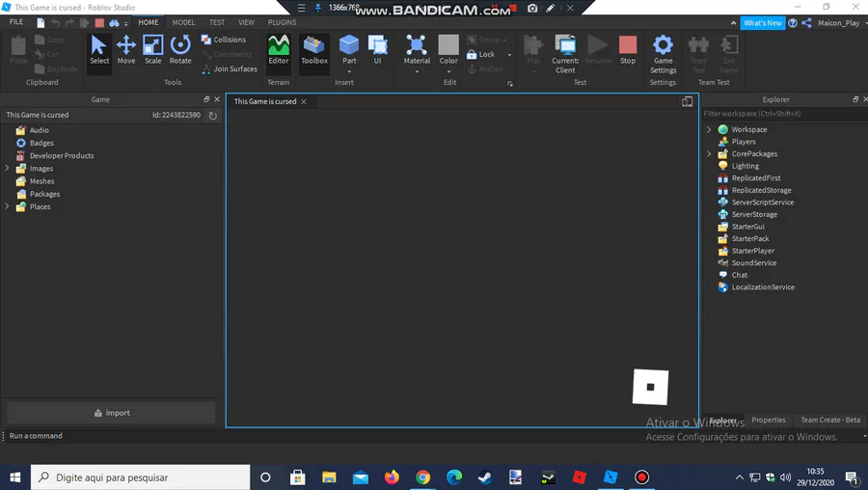Open the Part dropdown arrow
This screenshot has height=490, width=868.
(349, 71)
